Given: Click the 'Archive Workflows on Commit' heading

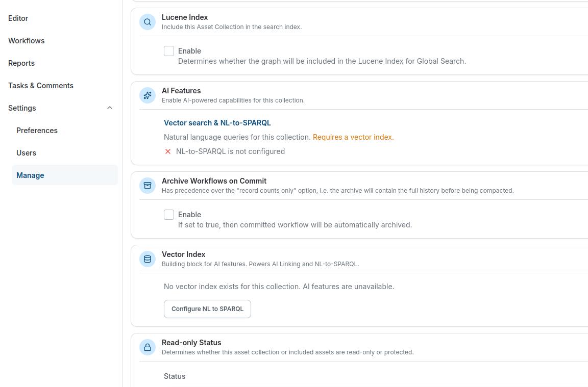Looking at the screenshot, I should point(214,181).
